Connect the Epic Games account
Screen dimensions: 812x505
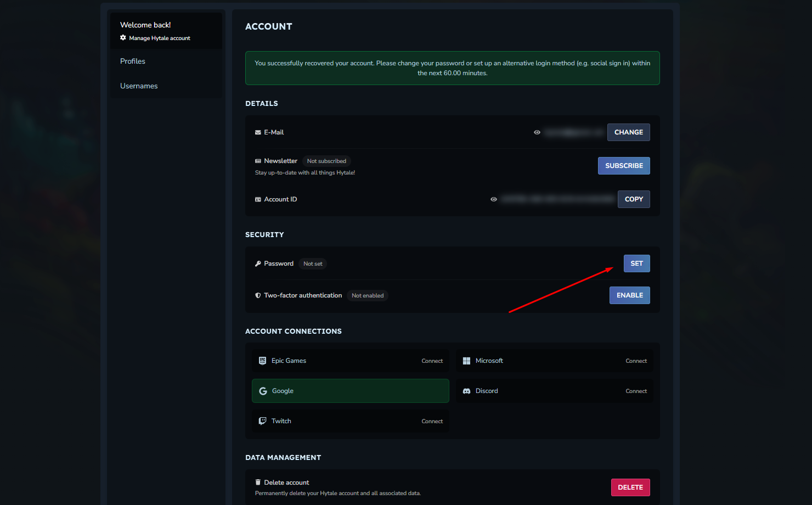[432, 361]
